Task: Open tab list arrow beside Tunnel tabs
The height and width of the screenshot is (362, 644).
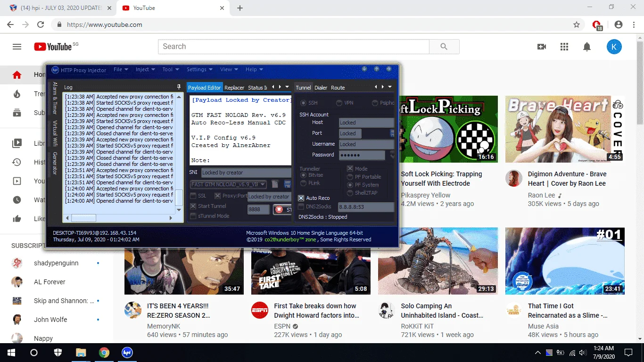Action: pyautogui.click(x=389, y=87)
